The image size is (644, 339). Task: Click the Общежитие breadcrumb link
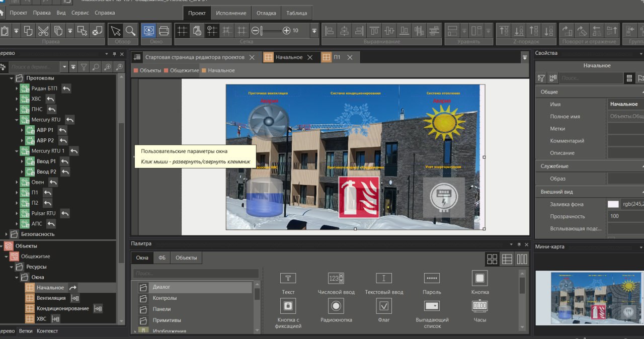click(184, 70)
